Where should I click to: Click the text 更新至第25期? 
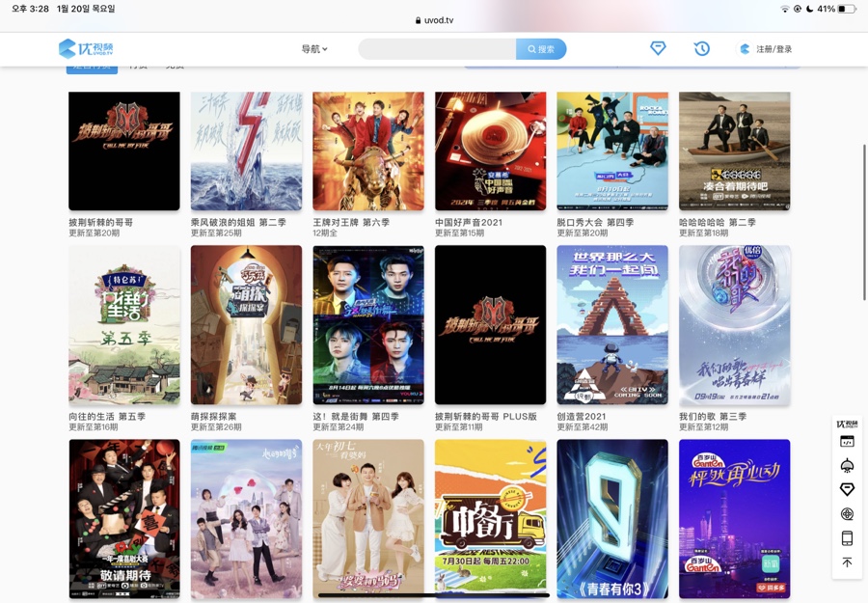click(216, 233)
